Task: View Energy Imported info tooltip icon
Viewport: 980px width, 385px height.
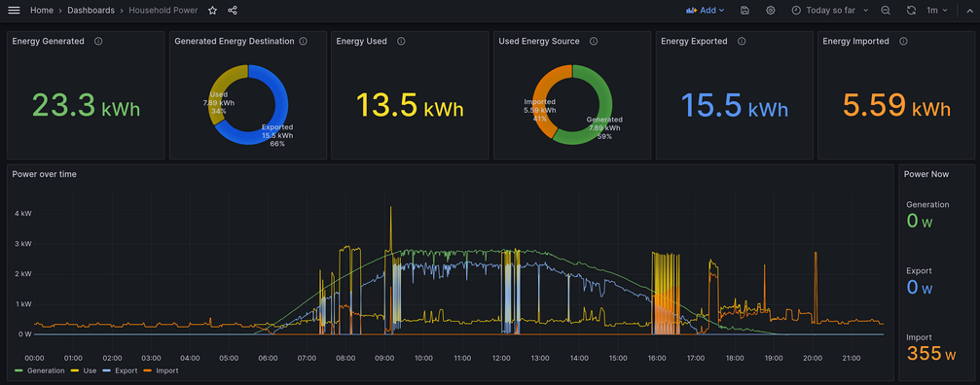Action: pyautogui.click(x=903, y=41)
